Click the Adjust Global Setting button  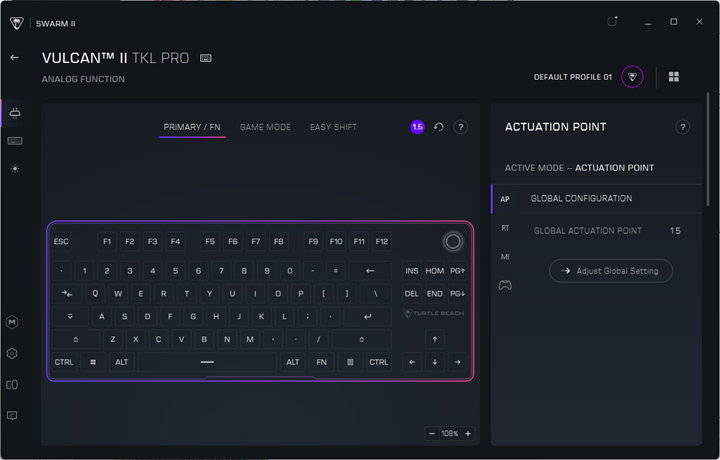[611, 271]
